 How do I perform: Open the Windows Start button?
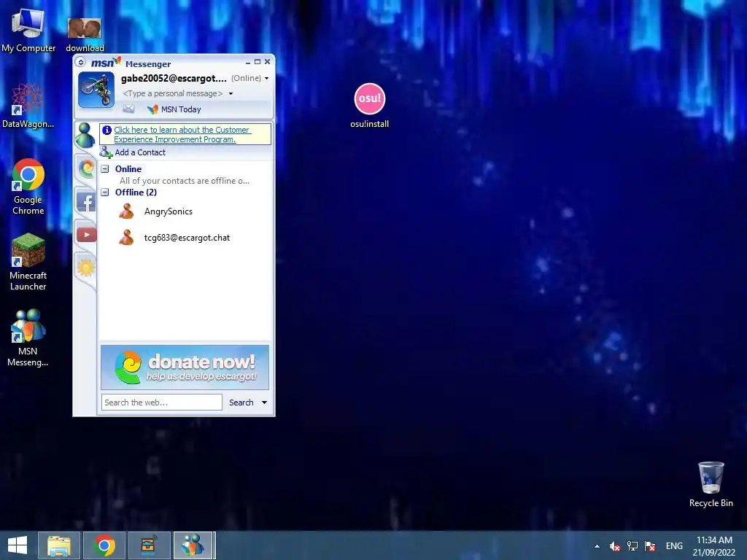coord(18,545)
